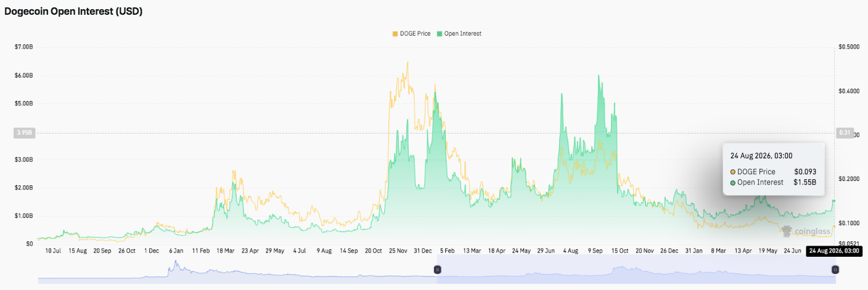Click the 3.95B crosshair value label
Image resolution: width=868 pixels, height=290 pixels.
[25, 133]
